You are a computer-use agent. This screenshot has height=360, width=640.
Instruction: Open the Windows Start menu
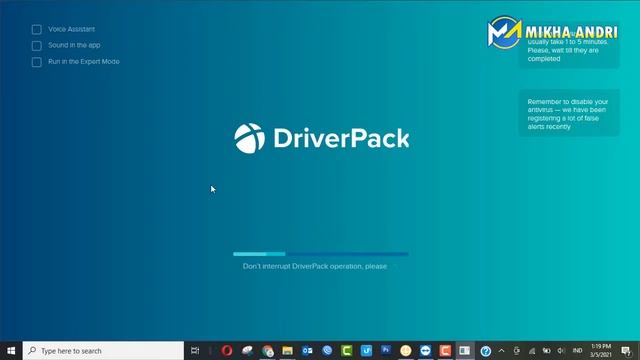(x=11, y=351)
